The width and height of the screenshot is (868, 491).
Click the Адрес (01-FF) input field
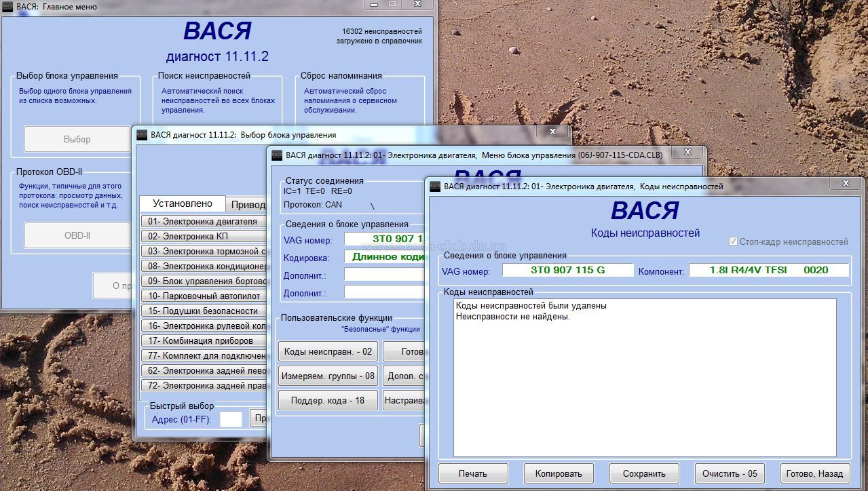coord(231,419)
